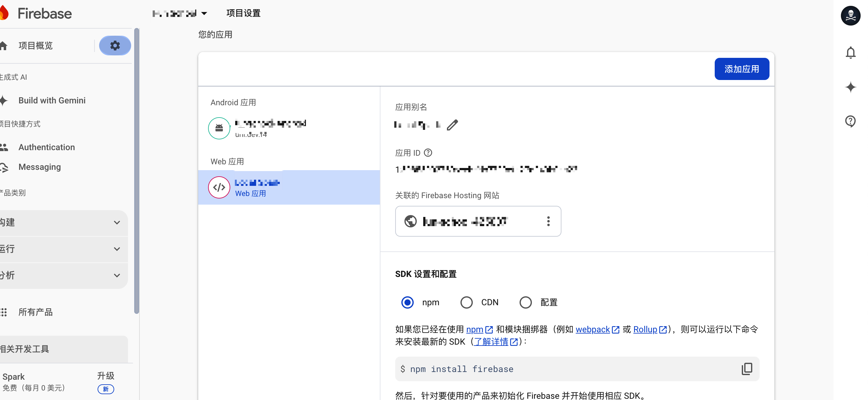Viewport: 868px width, 400px height.
Task: Open Gemini sparkle icon in right rail
Action: [850, 87]
